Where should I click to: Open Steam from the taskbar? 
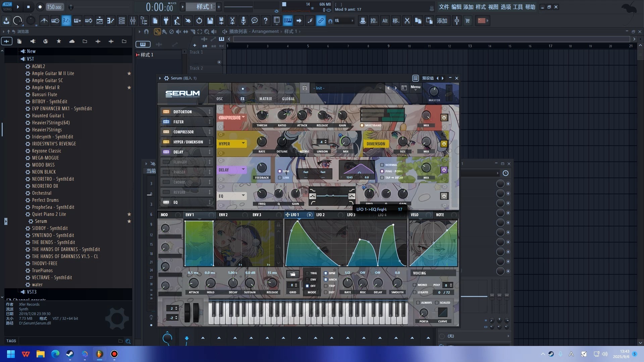[x=70, y=354]
